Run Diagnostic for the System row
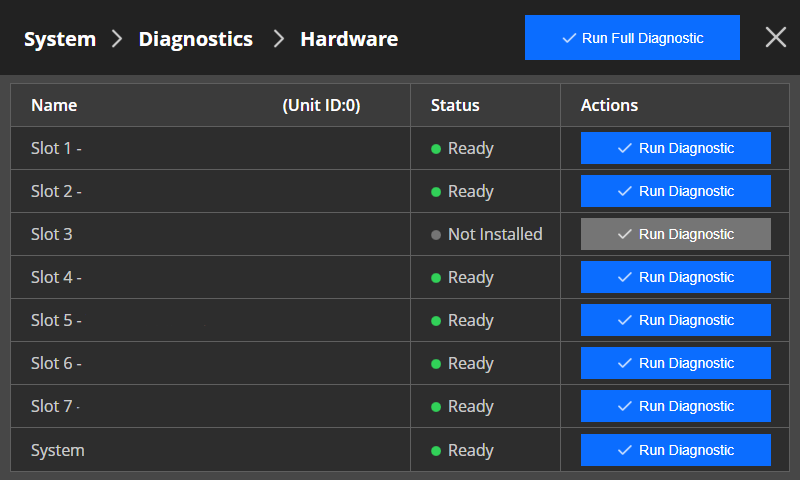Screen dimensions: 800x480 point(676,450)
